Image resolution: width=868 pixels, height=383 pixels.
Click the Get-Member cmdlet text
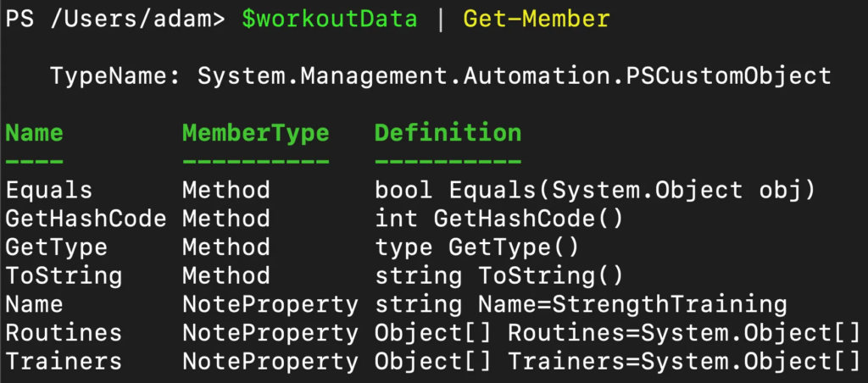(537, 19)
